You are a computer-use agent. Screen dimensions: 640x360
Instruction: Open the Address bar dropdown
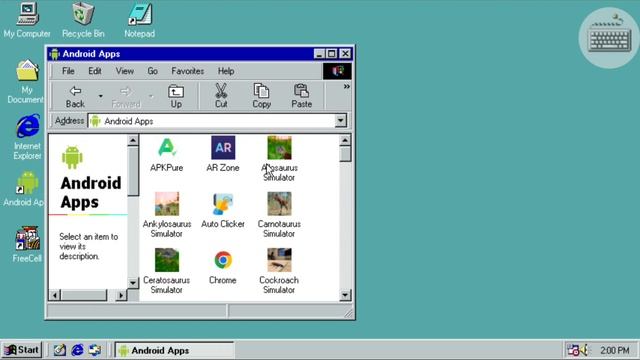tap(340, 121)
